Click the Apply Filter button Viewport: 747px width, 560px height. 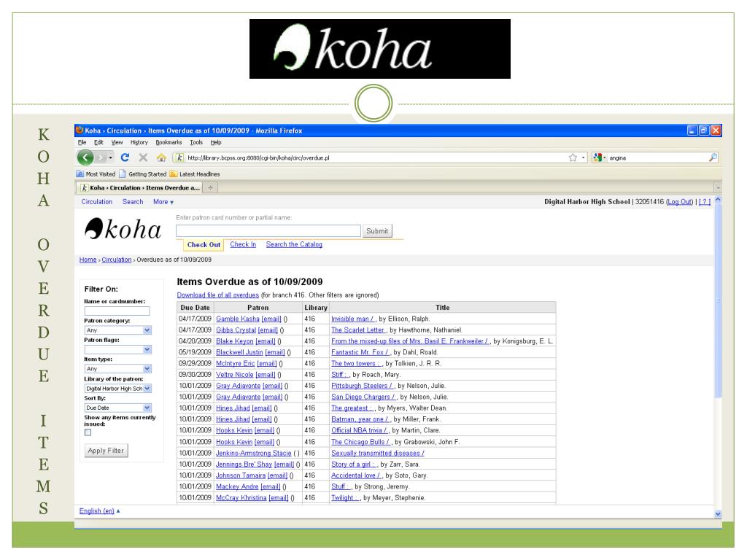[x=106, y=451]
